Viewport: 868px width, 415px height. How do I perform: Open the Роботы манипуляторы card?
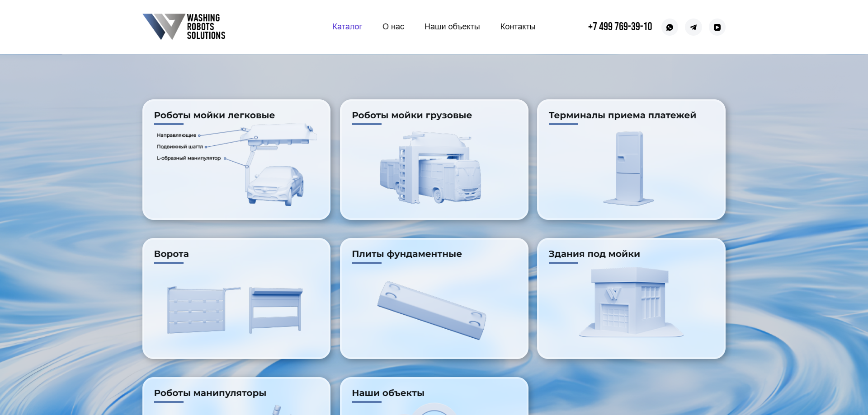[x=236, y=396]
